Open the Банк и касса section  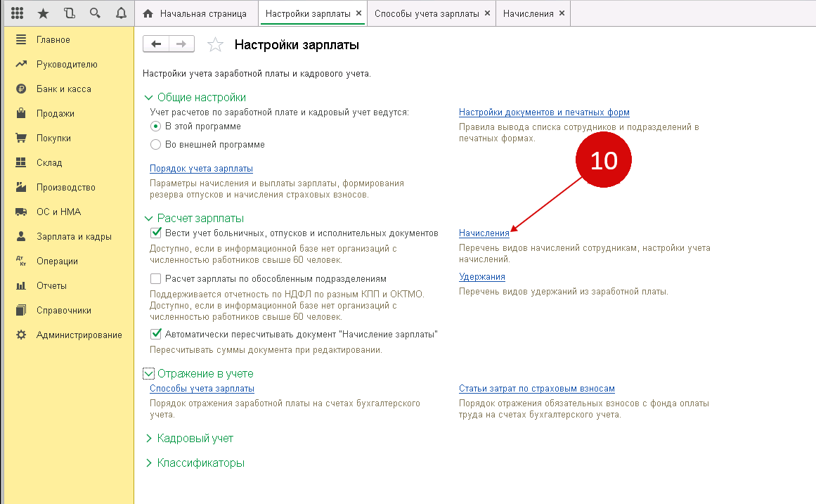click(63, 89)
